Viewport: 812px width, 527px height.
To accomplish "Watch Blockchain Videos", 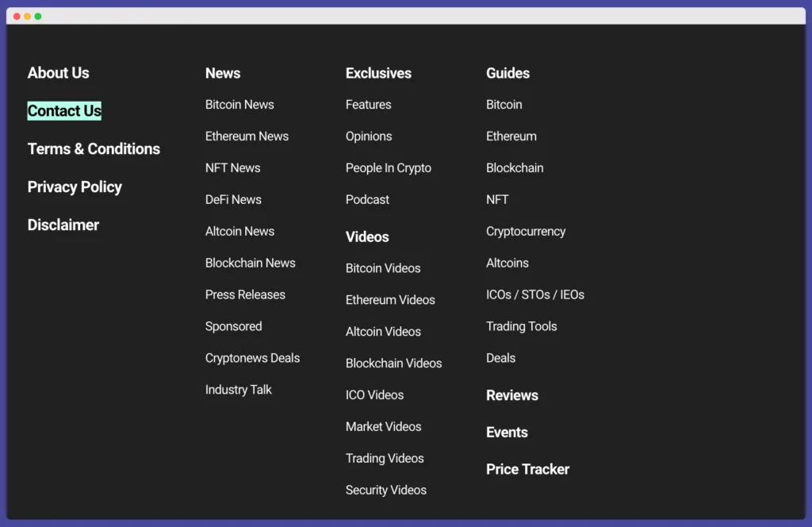I will click(x=393, y=363).
